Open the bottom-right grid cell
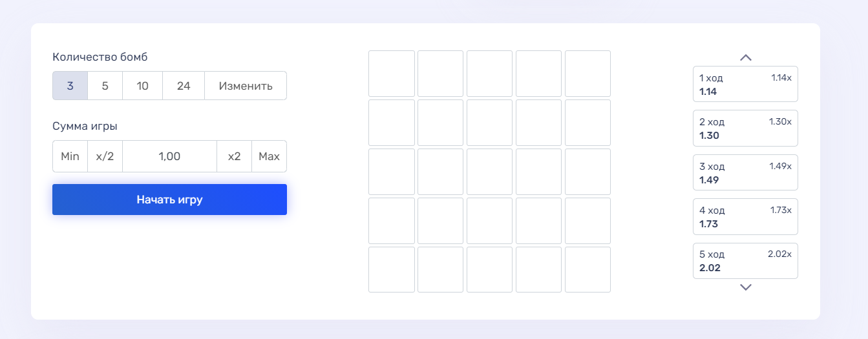868x339 pixels. (x=587, y=269)
